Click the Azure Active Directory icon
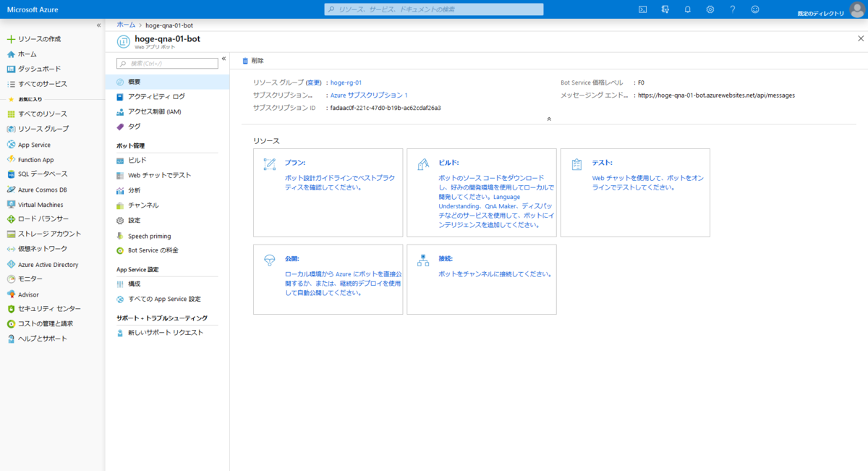 pos(11,265)
